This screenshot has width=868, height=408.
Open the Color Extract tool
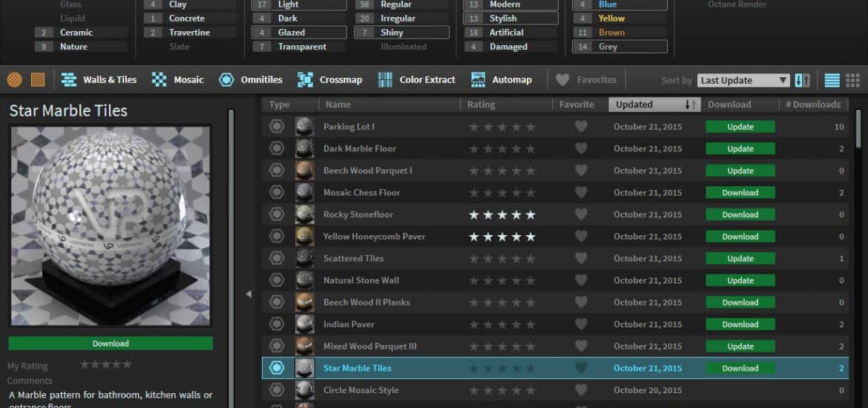tap(417, 79)
